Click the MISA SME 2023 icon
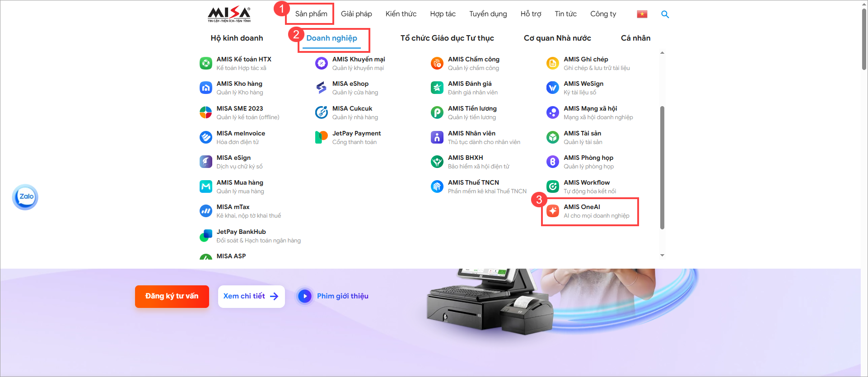The image size is (868, 377). (x=206, y=113)
